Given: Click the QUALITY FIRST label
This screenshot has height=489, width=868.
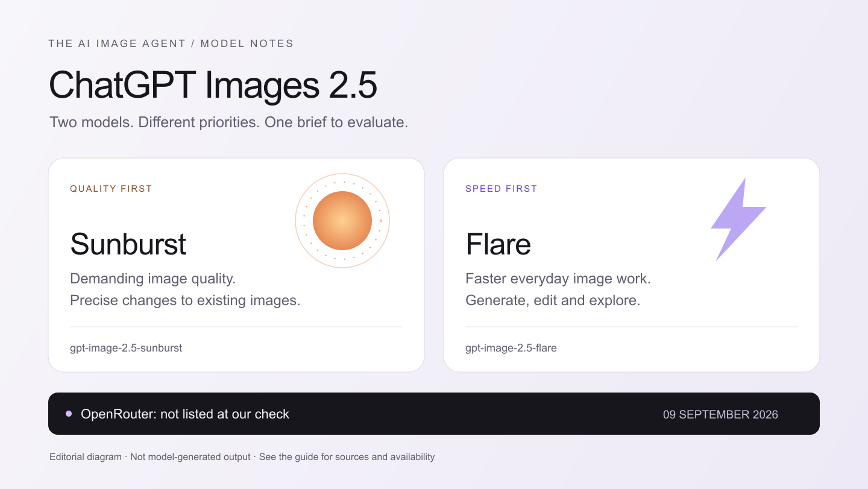Looking at the screenshot, I should click(x=111, y=189).
